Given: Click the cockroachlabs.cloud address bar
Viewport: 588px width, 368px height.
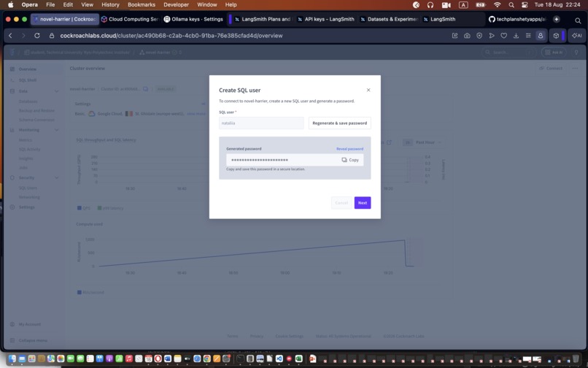Looking at the screenshot, I should 171,36.
